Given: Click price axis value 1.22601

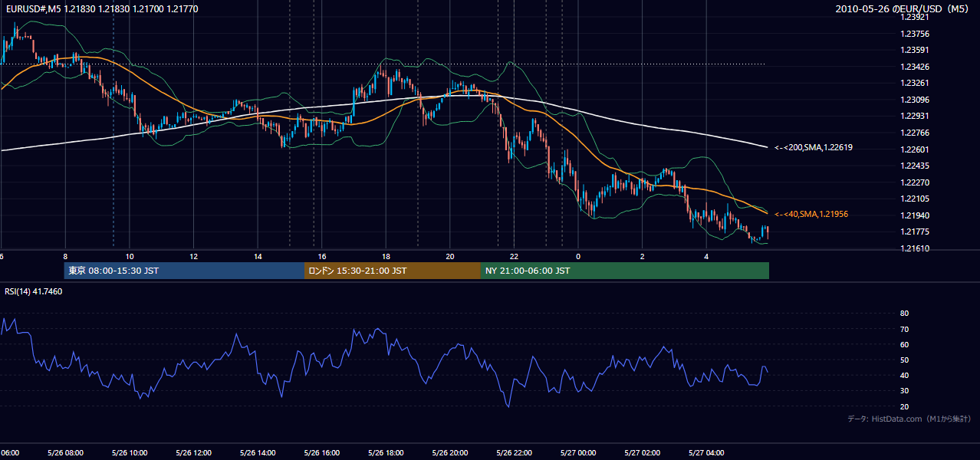Looking at the screenshot, I should click(x=915, y=149).
